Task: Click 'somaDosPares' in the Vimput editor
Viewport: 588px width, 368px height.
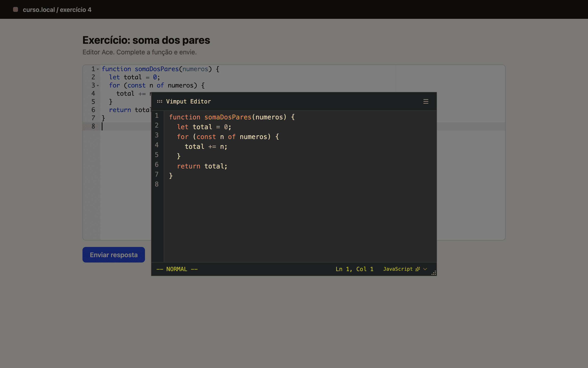Action: 228,117
